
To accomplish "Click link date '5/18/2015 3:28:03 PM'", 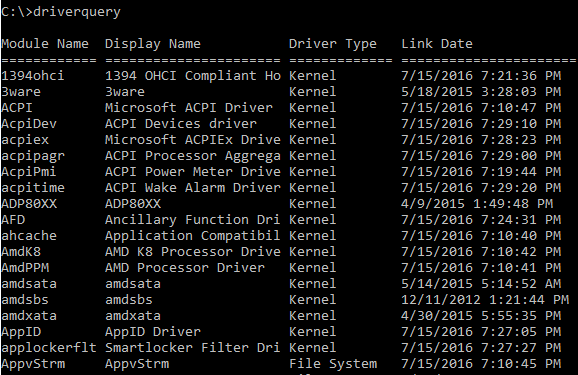I will pyautogui.click(x=481, y=92).
